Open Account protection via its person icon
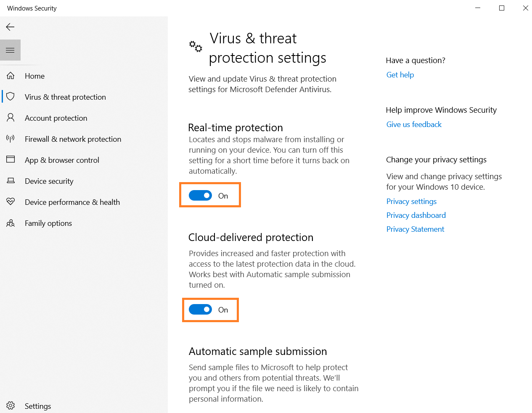 (11, 118)
